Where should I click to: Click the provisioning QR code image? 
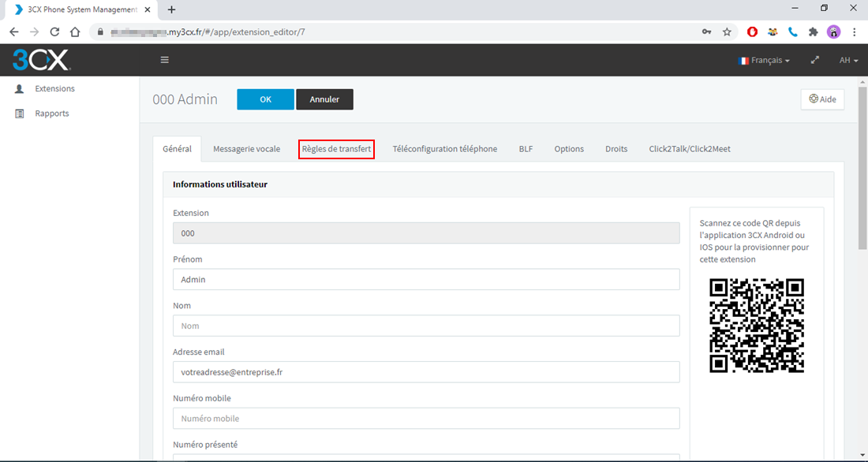click(756, 326)
